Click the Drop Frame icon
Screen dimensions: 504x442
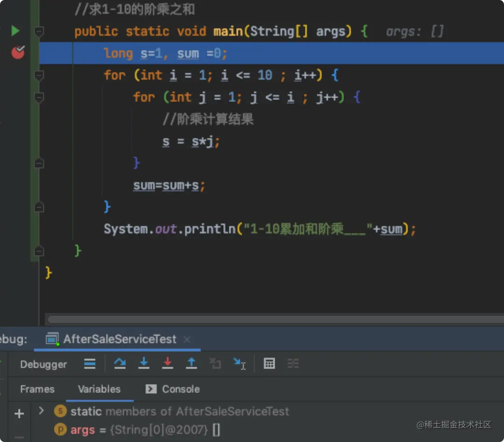[x=215, y=364]
